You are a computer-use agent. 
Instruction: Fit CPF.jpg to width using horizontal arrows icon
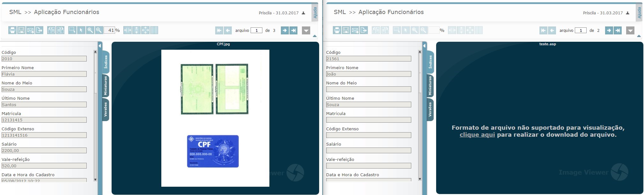point(128,30)
